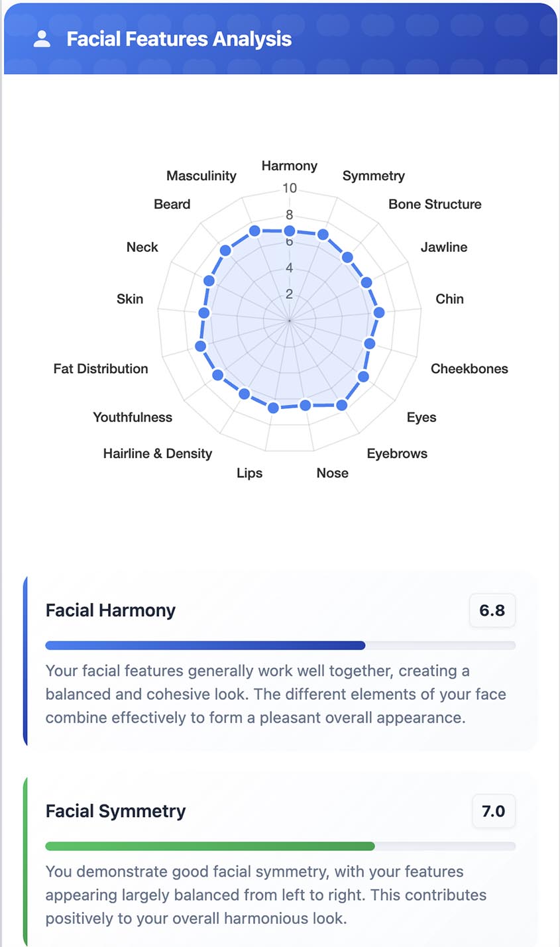Click the person icon in the header

(x=42, y=38)
